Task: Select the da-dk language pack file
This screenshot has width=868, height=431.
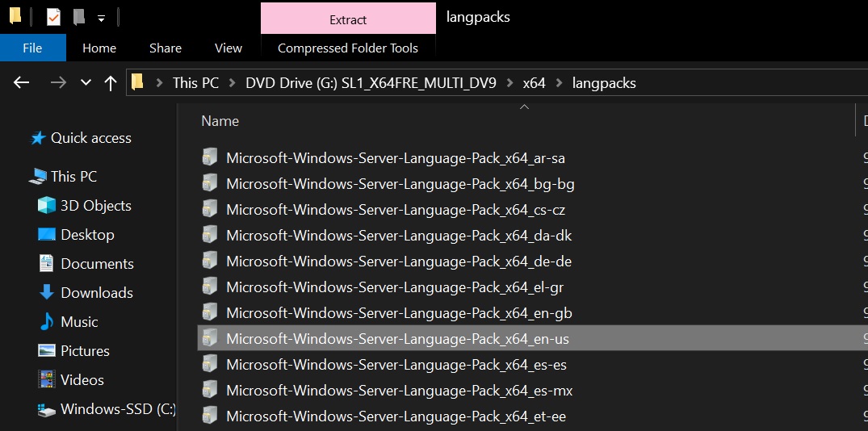Action: 399,236
